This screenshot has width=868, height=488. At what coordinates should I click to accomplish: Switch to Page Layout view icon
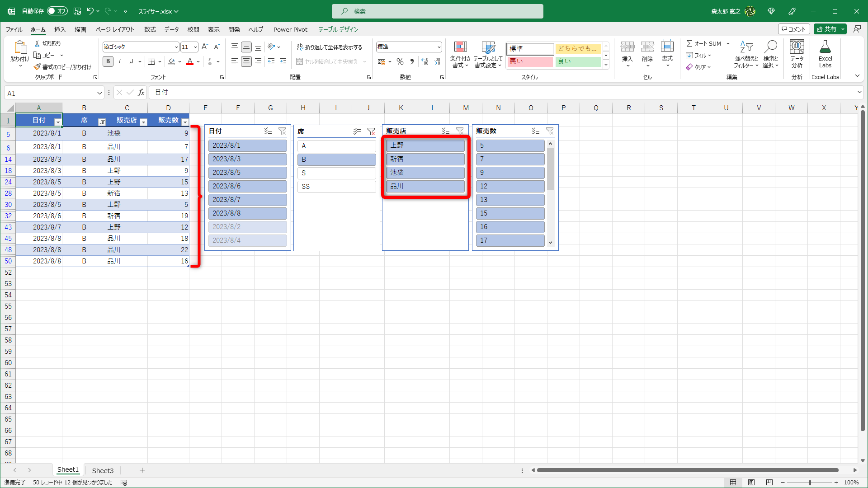coord(751,483)
